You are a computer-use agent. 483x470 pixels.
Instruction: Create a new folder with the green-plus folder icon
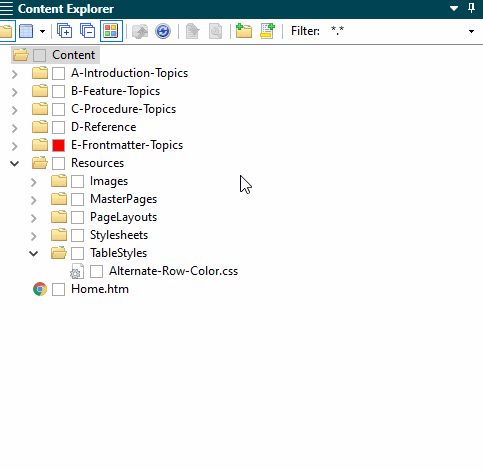[x=244, y=31]
